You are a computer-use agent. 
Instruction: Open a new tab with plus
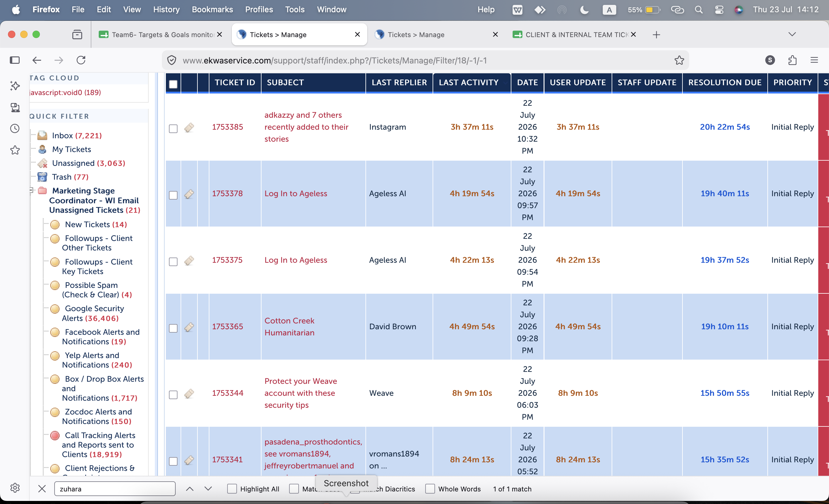pos(656,34)
